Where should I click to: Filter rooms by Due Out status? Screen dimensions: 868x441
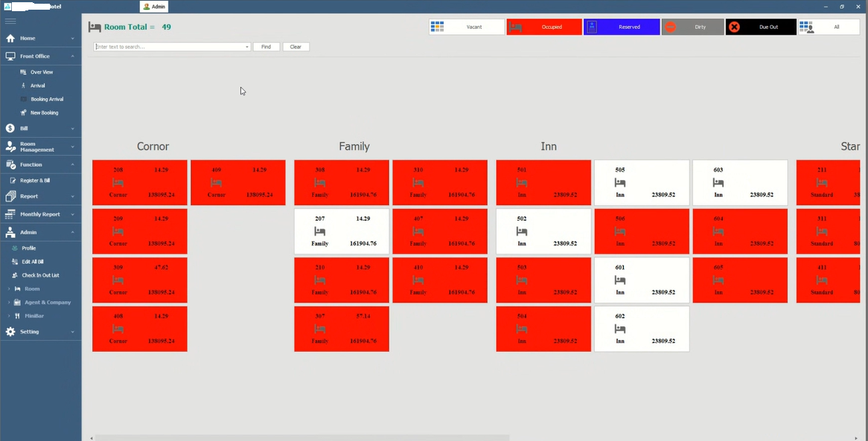point(761,27)
